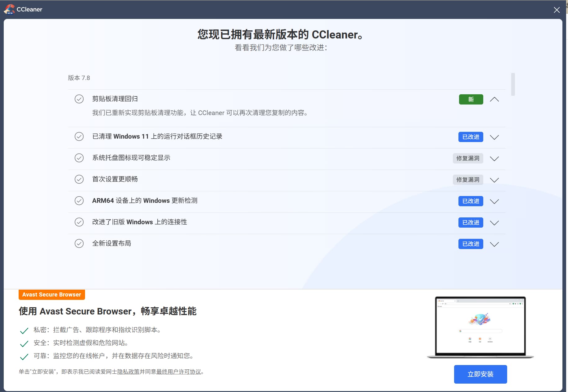The width and height of the screenshot is (568, 392).
Task: Click green checkmark beside 安全 feature line
Action: click(24, 344)
